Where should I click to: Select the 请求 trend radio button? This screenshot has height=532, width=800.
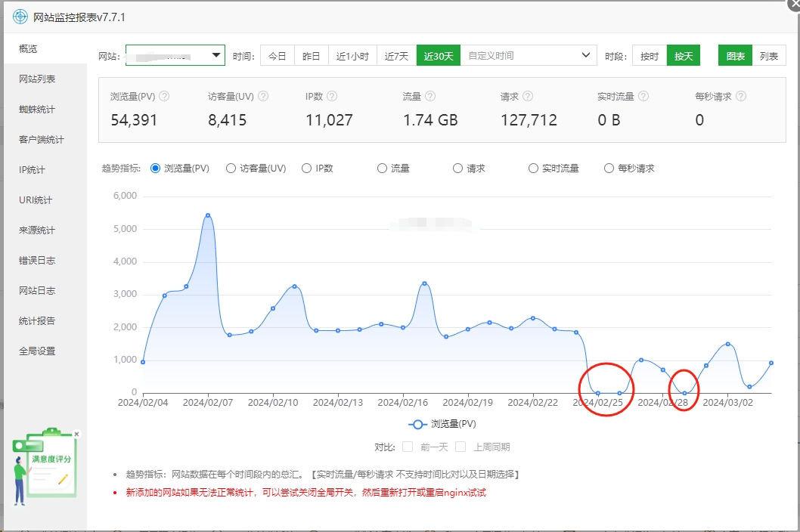(457, 169)
